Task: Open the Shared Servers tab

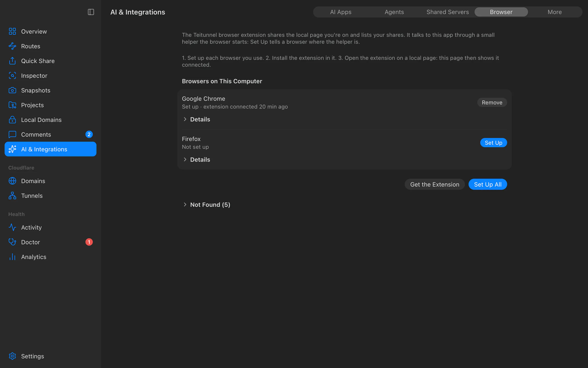Action: [x=448, y=12]
